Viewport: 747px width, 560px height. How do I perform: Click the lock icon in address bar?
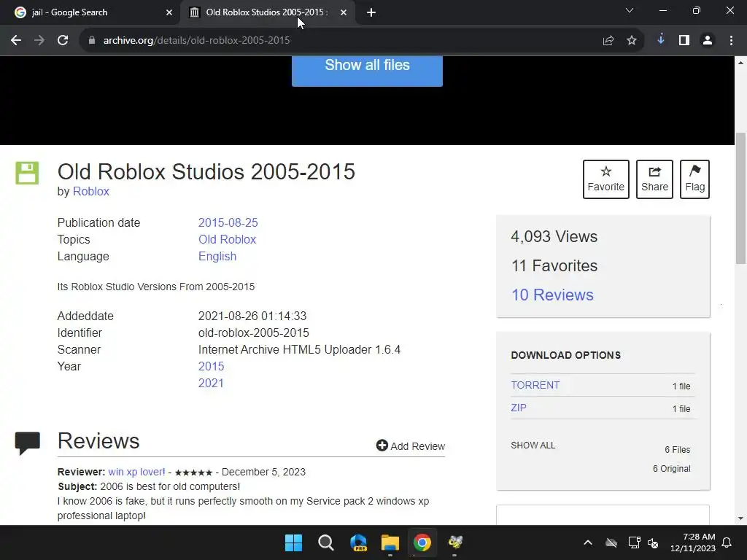coord(92,41)
